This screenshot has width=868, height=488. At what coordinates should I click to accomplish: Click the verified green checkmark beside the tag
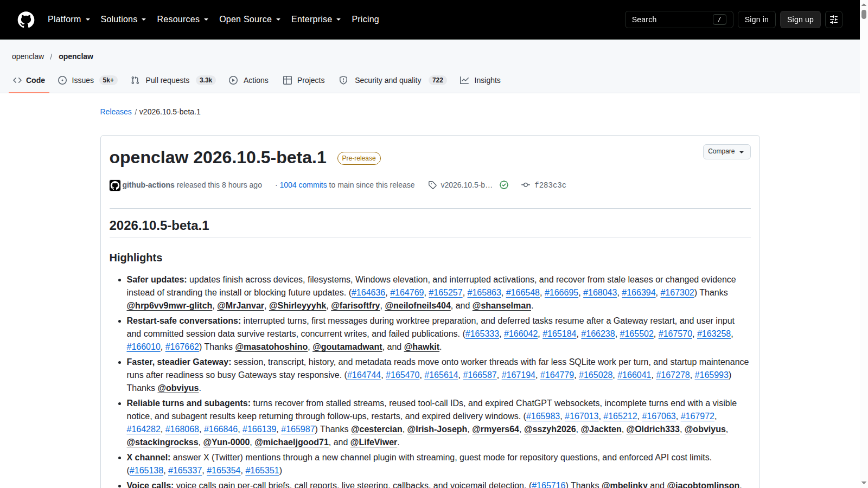[504, 185]
